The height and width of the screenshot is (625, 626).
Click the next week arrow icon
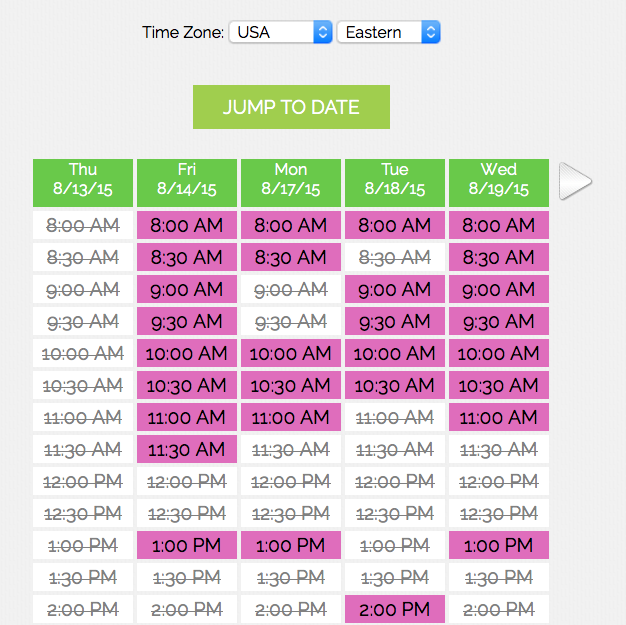click(x=575, y=181)
